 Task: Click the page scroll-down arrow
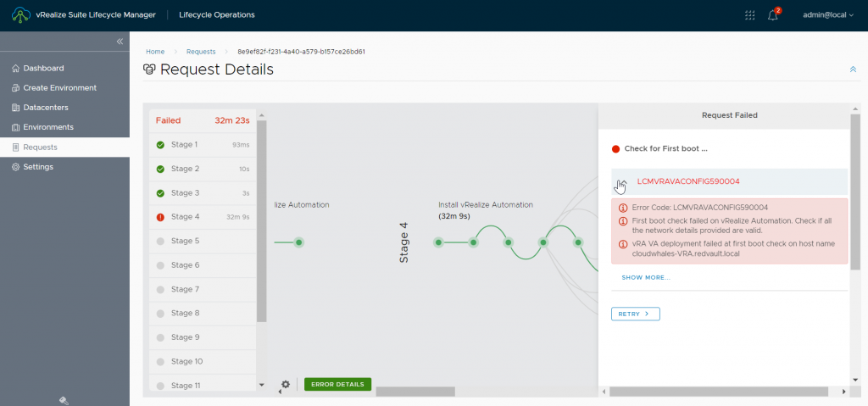856,380
